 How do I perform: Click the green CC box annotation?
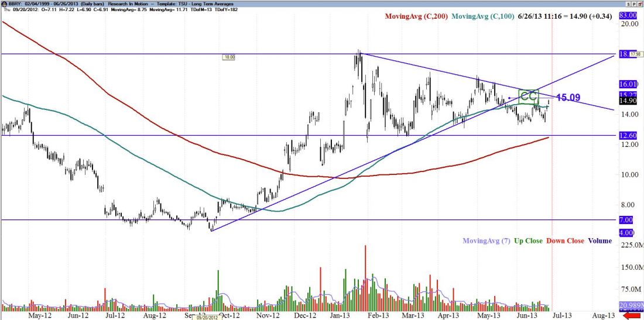click(529, 97)
